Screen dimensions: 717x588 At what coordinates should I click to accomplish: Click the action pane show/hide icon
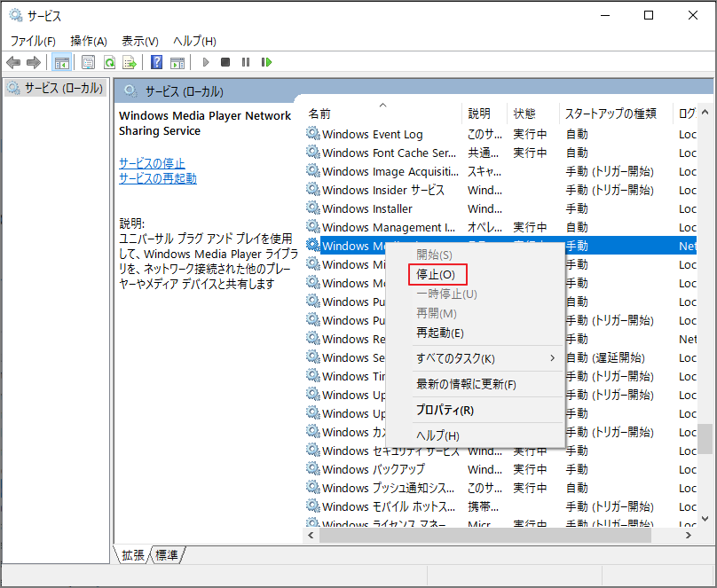[x=177, y=62]
